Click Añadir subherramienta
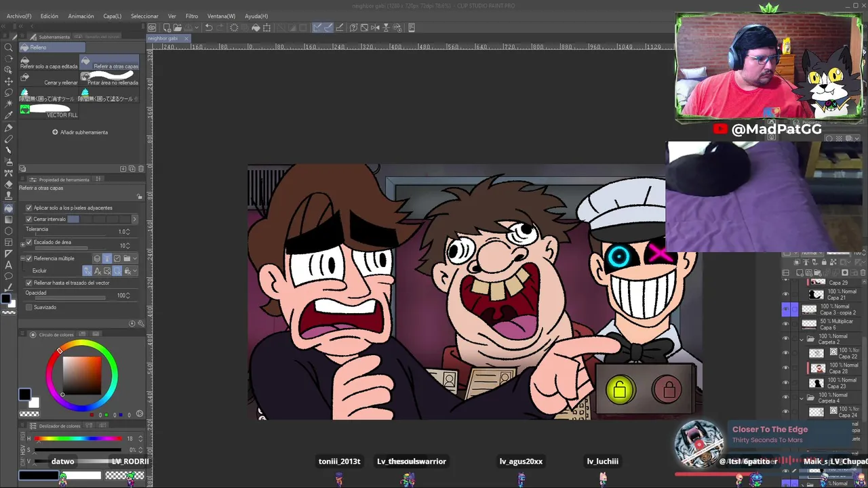 point(80,132)
